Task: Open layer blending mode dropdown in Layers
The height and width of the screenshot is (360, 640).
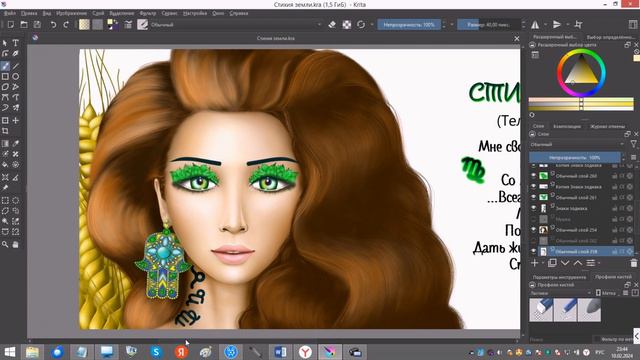Action: pyautogui.click(x=577, y=144)
